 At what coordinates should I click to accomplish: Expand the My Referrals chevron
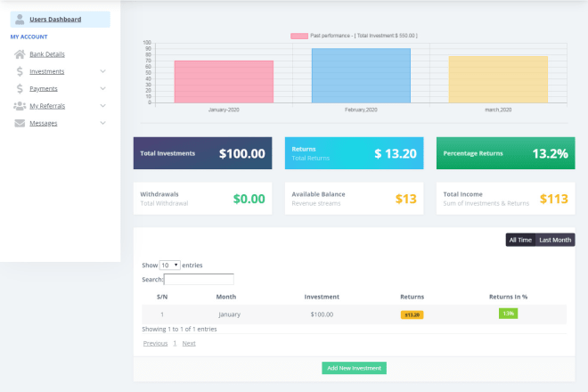pyautogui.click(x=102, y=106)
